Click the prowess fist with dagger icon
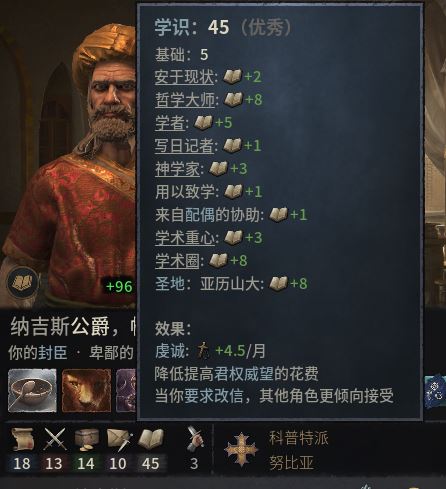446x489 pixels. [195, 437]
